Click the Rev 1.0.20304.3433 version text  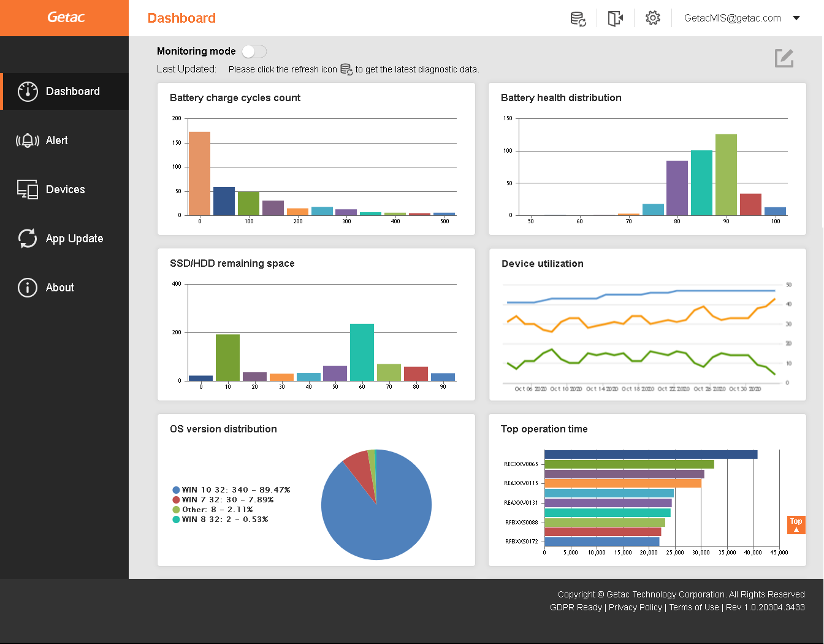765,607
